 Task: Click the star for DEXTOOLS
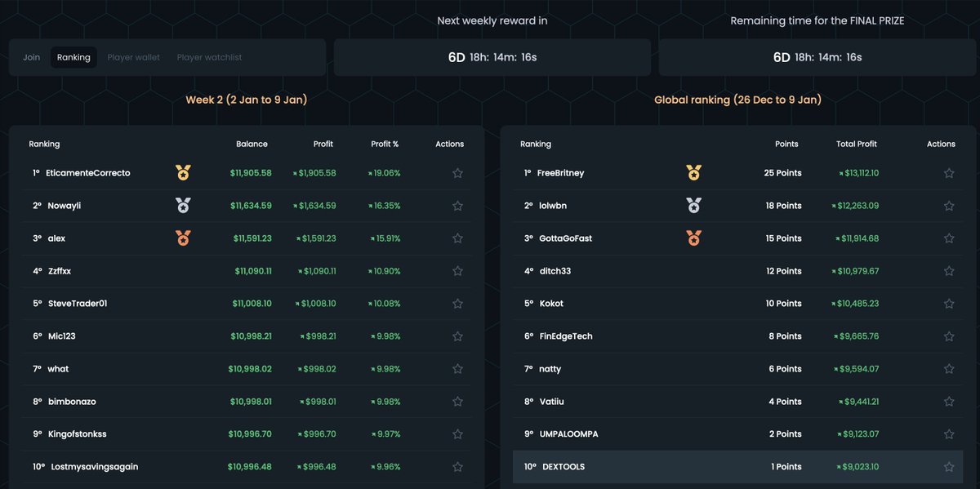949,467
